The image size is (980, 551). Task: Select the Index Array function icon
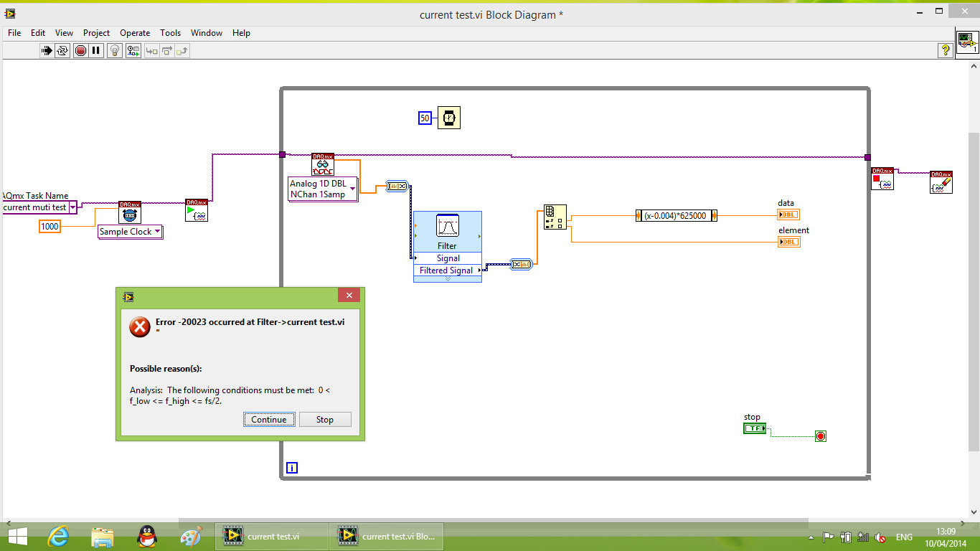click(x=555, y=217)
